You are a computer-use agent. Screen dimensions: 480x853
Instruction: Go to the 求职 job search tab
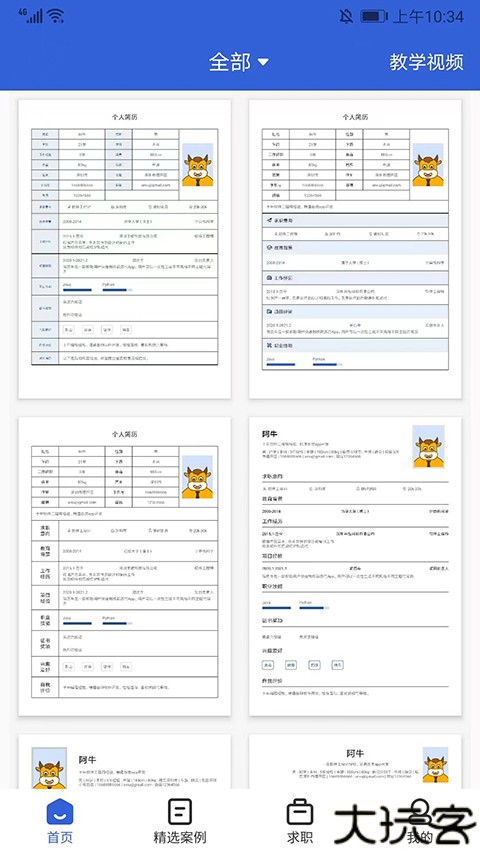(300, 820)
